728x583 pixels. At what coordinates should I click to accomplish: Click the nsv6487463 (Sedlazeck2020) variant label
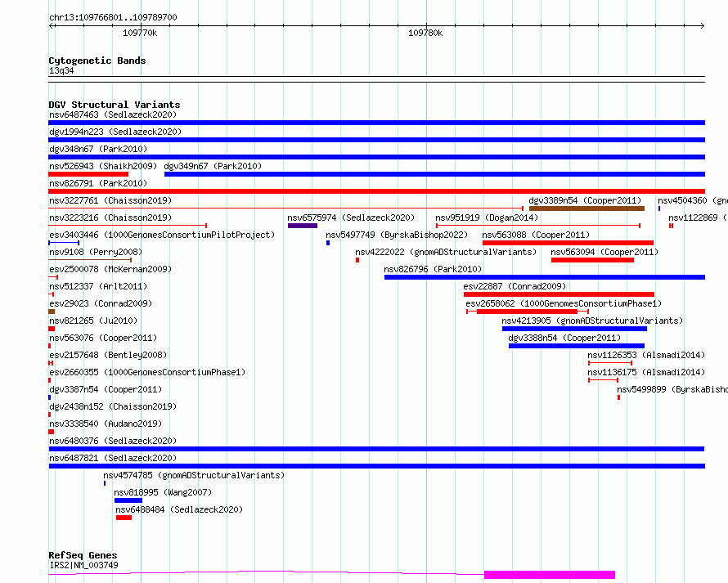pos(113,114)
